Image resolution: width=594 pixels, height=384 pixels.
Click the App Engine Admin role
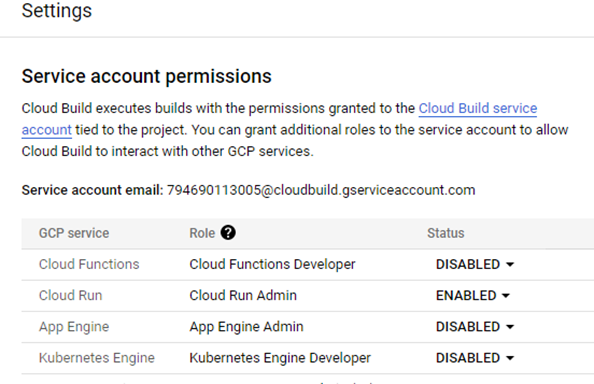pos(246,327)
